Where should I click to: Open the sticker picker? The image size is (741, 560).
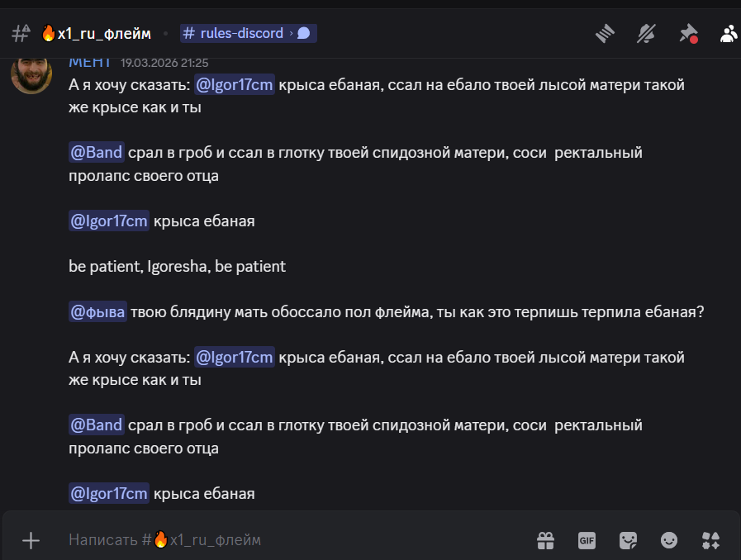point(628,540)
